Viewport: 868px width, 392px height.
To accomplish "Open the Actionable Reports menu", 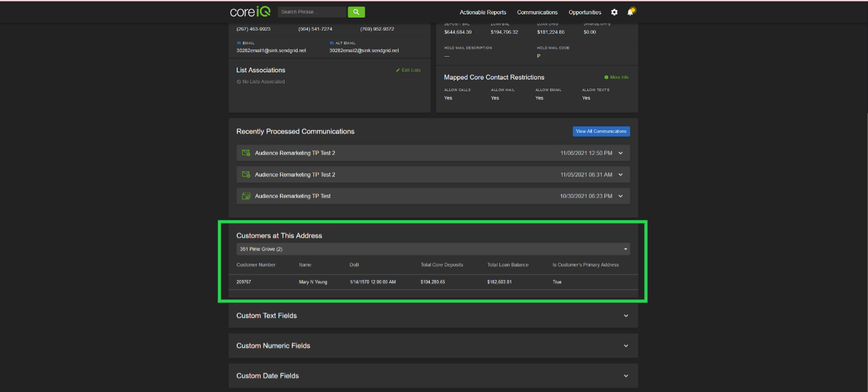I will point(483,12).
